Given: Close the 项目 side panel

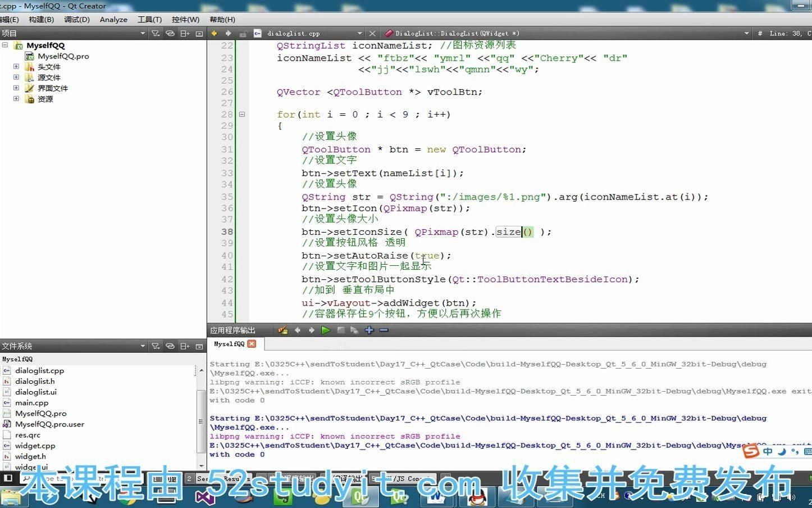Looking at the screenshot, I should click(199, 34).
